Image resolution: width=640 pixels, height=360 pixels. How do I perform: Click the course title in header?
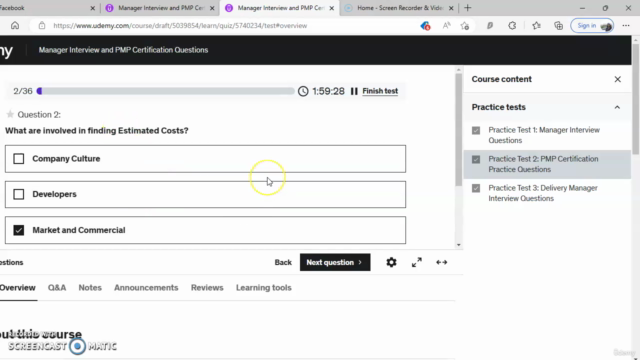coord(123,50)
